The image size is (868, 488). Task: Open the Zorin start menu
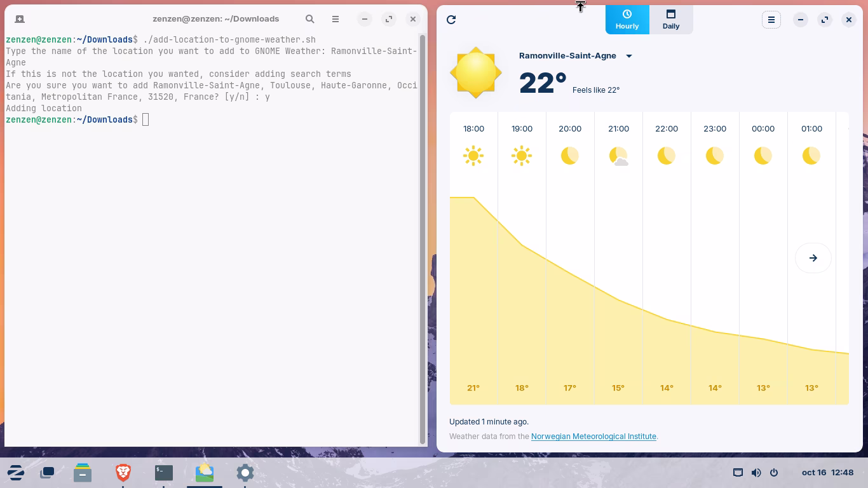click(16, 473)
